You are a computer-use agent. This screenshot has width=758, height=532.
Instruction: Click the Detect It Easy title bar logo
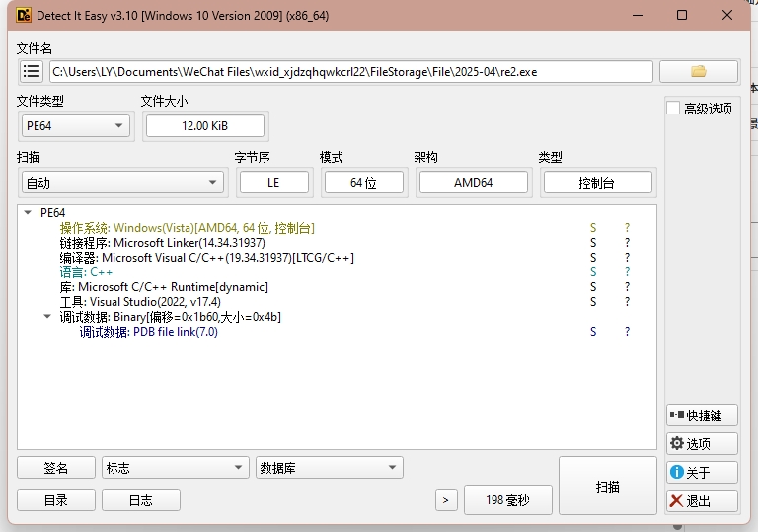pyautogui.click(x=24, y=16)
